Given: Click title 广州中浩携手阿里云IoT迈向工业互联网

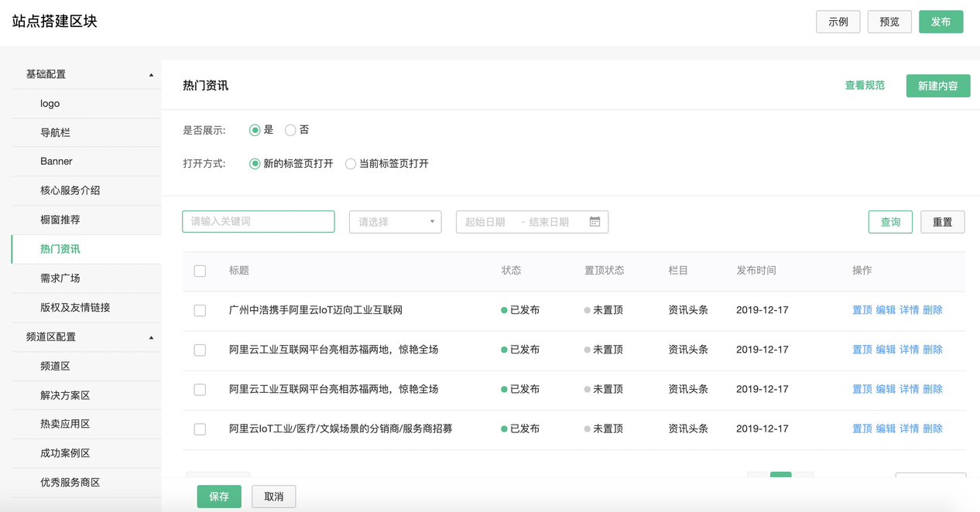Looking at the screenshot, I should pos(316,310).
